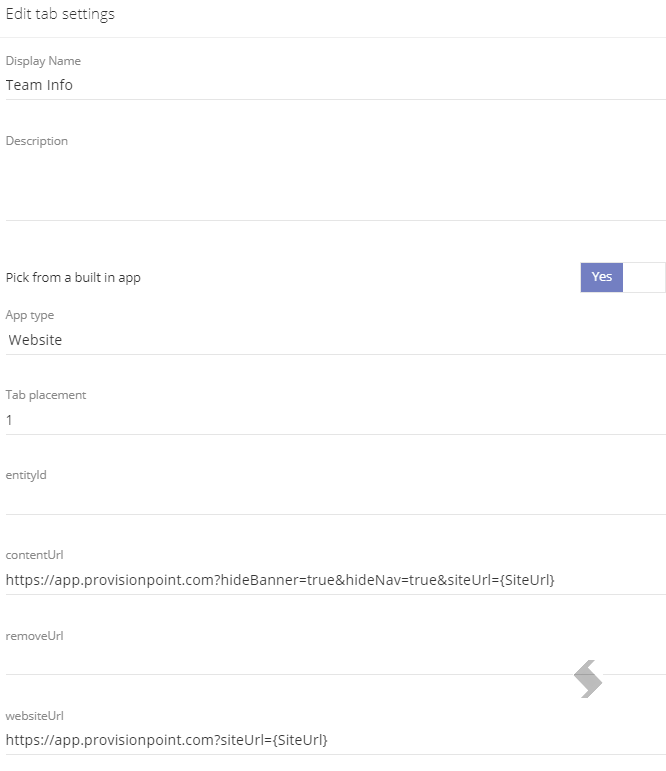Click the Pick from a built in app label
The width and height of the screenshot is (666, 771).
[x=73, y=278]
